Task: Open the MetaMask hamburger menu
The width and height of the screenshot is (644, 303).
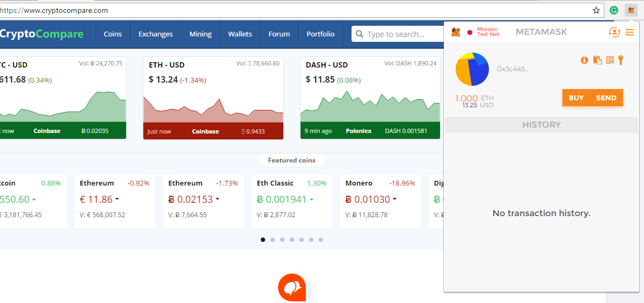Action: click(x=630, y=32)
